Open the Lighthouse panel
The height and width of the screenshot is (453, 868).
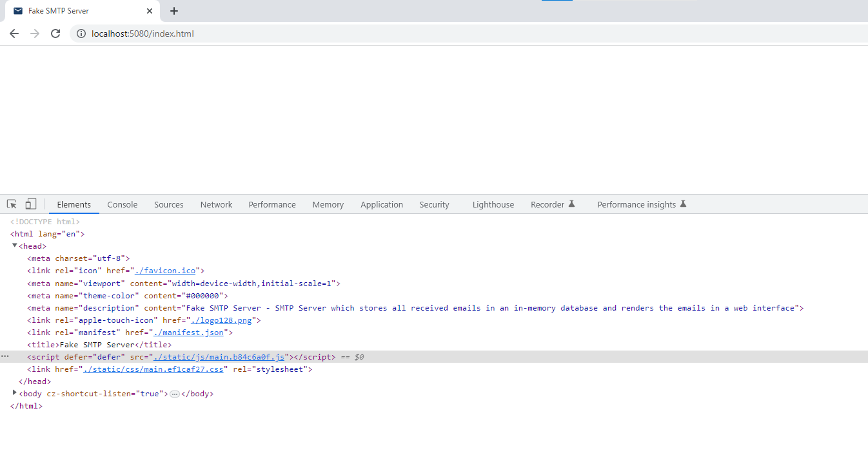[493, 204]
